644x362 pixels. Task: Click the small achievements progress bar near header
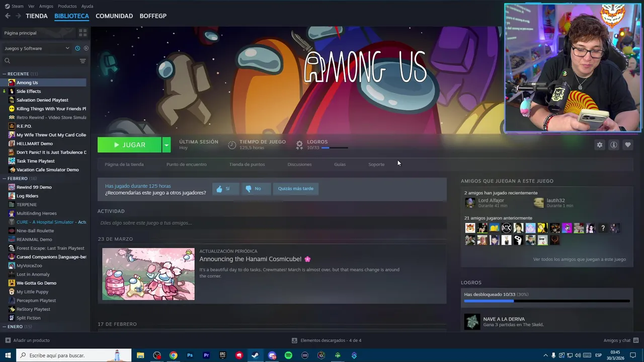click(335, 148)
